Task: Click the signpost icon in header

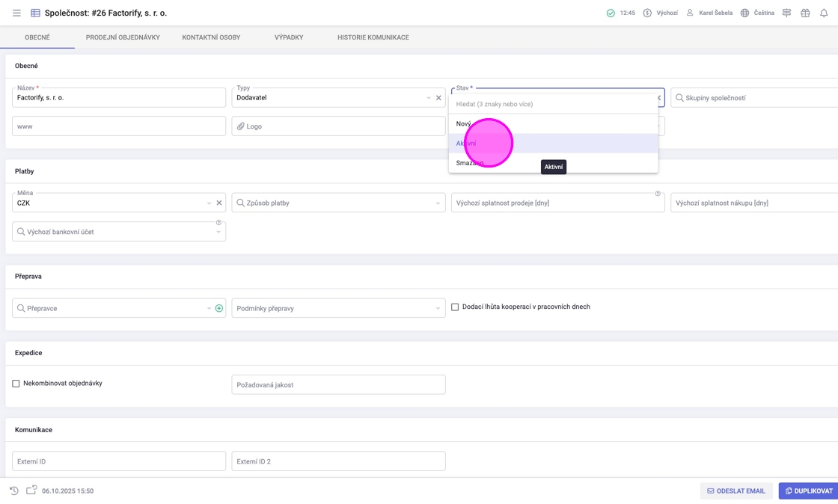Action: 786,13
